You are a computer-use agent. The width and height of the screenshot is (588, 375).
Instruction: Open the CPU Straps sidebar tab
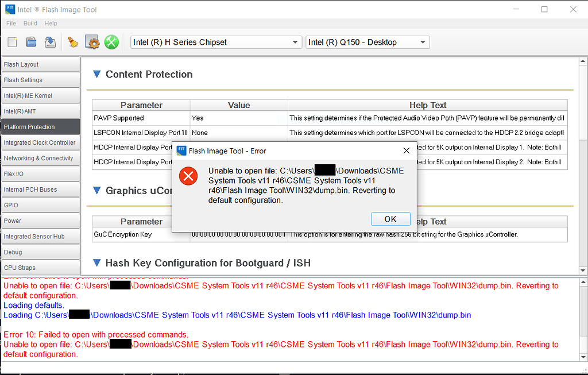40,268
